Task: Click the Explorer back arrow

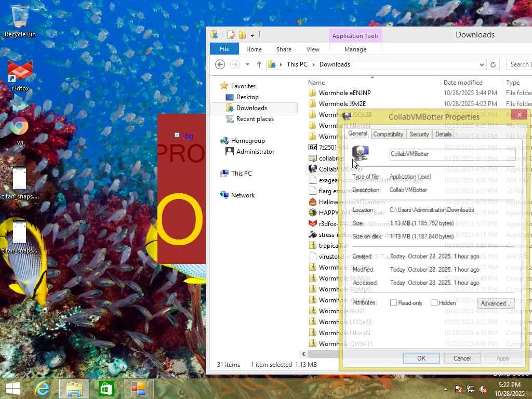Action: [220, 64]
